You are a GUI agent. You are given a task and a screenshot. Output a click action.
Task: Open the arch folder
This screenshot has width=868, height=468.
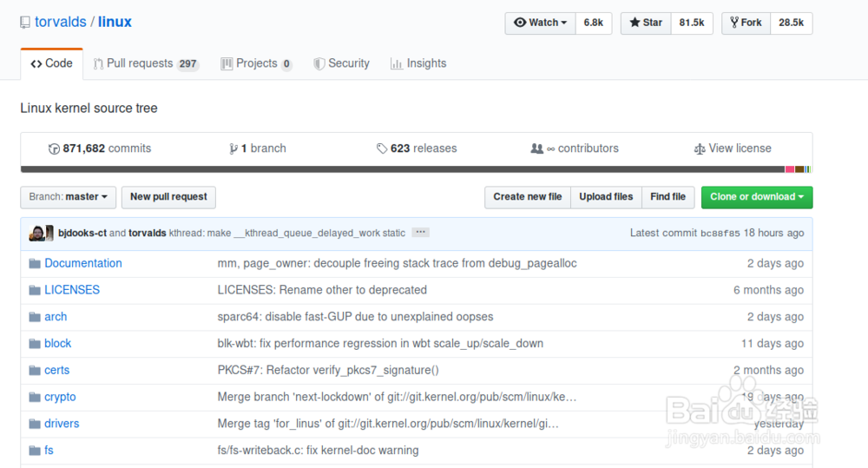tap(56, 317)
